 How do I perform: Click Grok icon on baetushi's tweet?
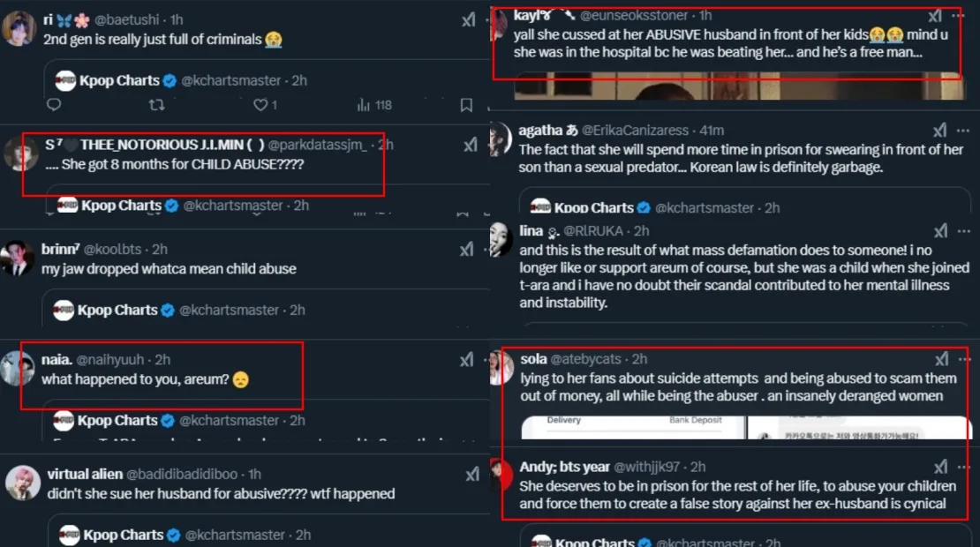(467, 19)
